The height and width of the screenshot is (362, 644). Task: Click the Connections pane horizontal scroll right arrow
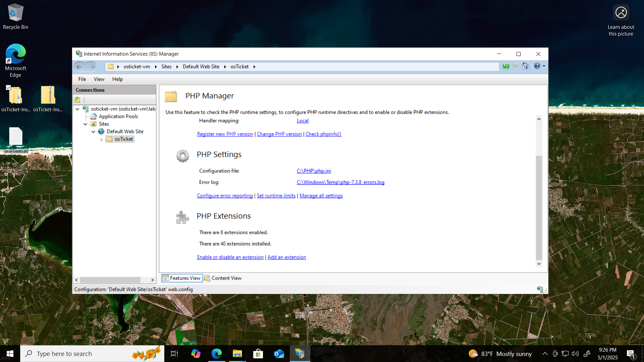(153, 280)
